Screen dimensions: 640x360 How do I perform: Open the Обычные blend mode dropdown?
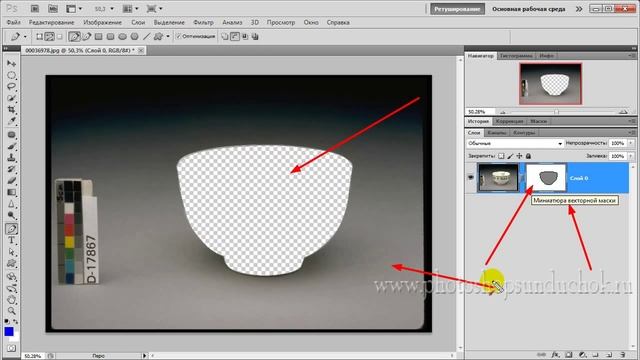tap(515, 143)
